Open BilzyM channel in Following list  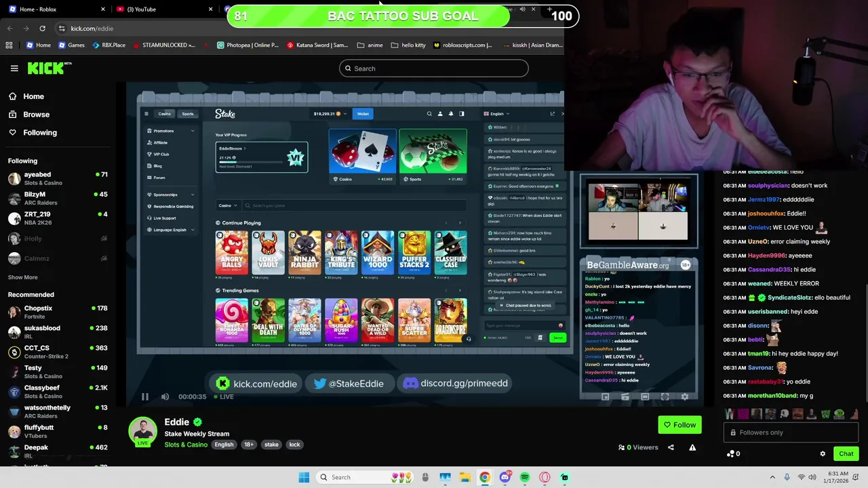(58, 198)
